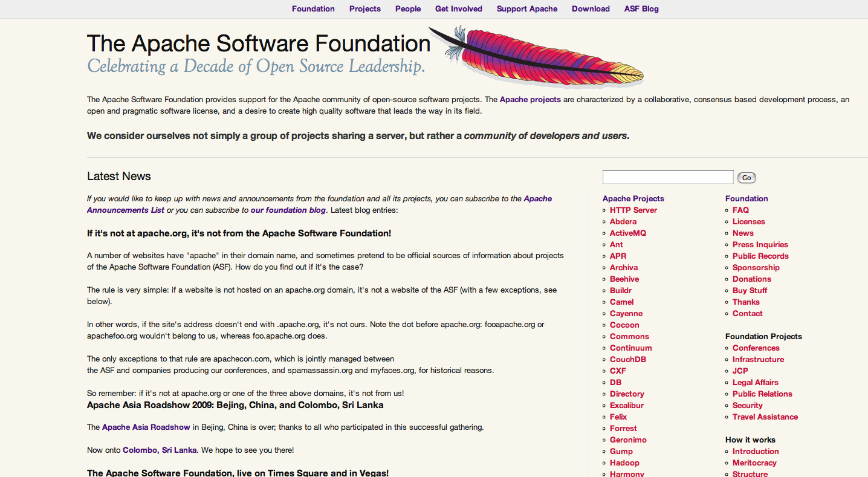
Task: Open the ASF Blog link in top bar
Action: (641, 9)
